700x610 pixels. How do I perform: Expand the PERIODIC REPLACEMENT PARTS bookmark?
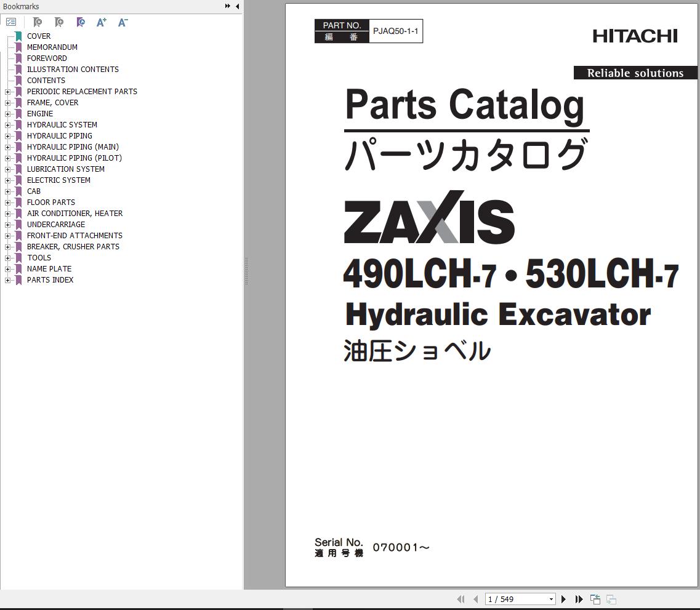[x=7, y=92]
